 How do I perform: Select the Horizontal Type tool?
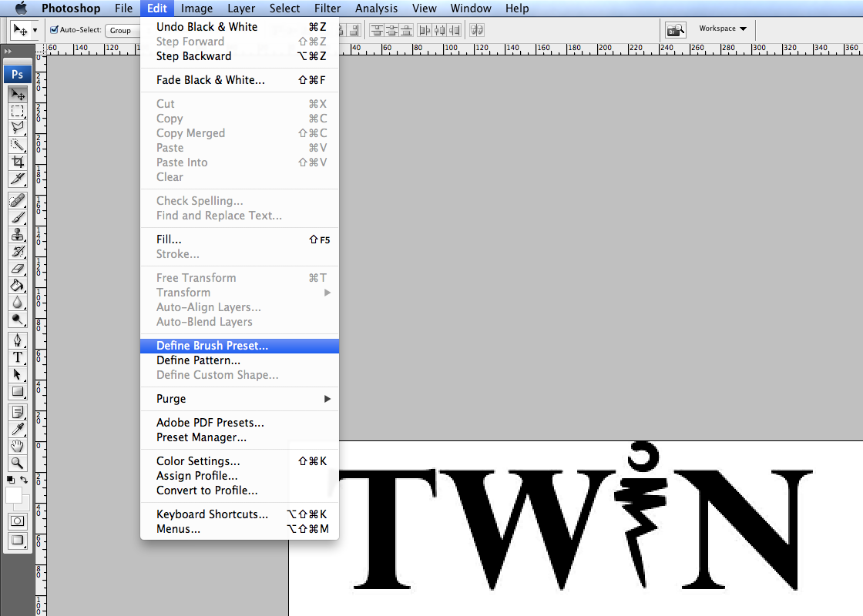tap(18, 357)
